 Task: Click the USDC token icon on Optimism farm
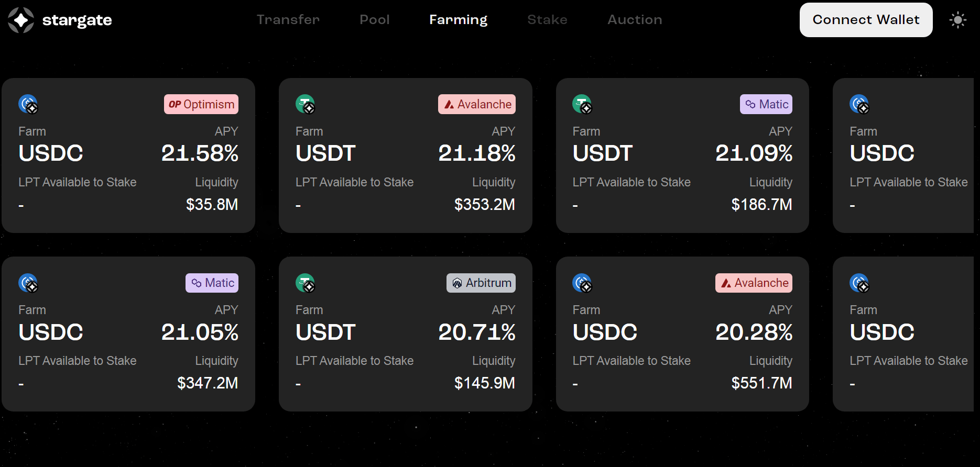pyautogui.click(x=27, y=103)
